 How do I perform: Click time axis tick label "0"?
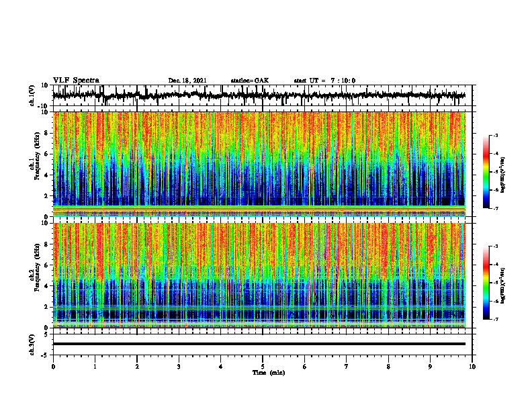[53, 367]
